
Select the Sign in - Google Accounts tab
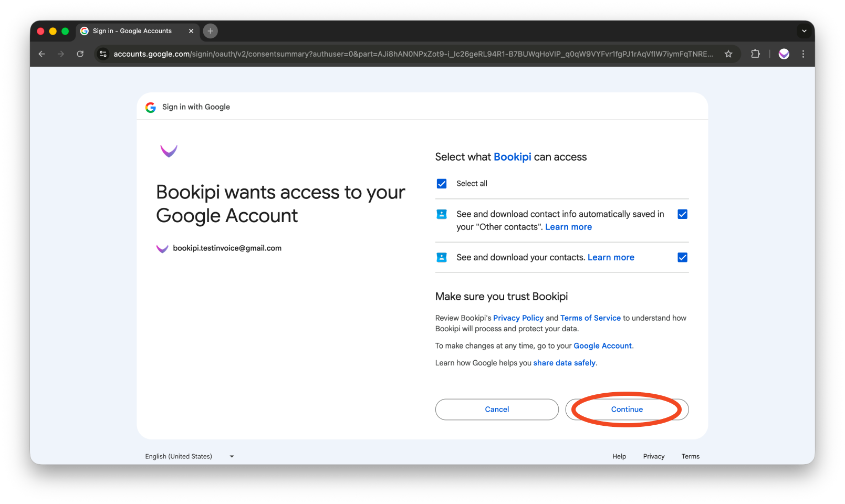pos(131,31)
